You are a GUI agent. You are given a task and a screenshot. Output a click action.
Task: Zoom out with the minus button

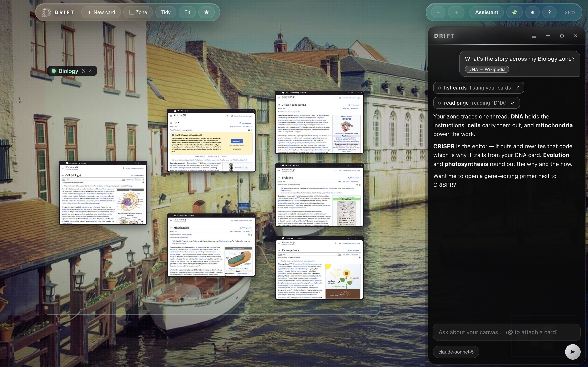pos(438,12)
